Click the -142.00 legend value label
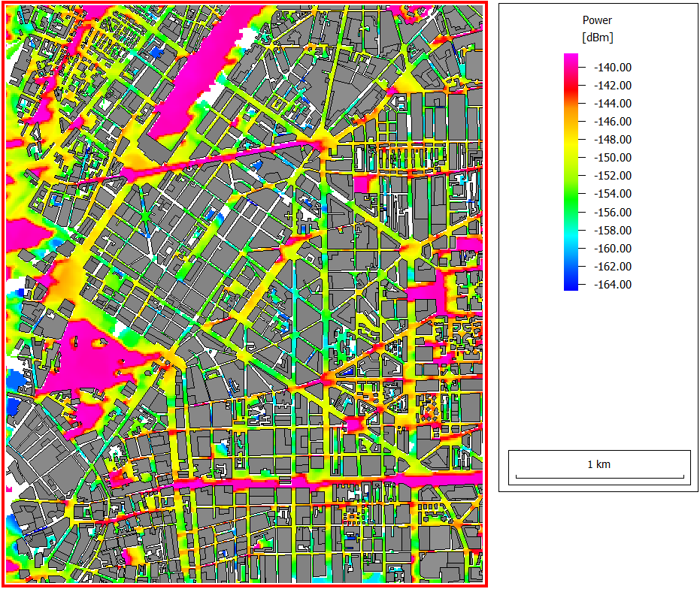The height and width of the screenshot is (589, 700). 612,86
